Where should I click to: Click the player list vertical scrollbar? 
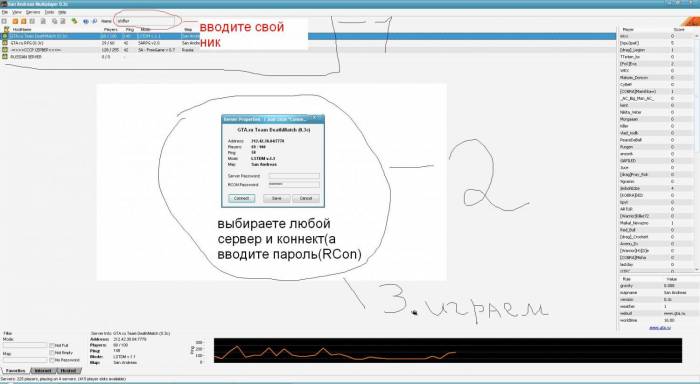click(x=696, y=152)
